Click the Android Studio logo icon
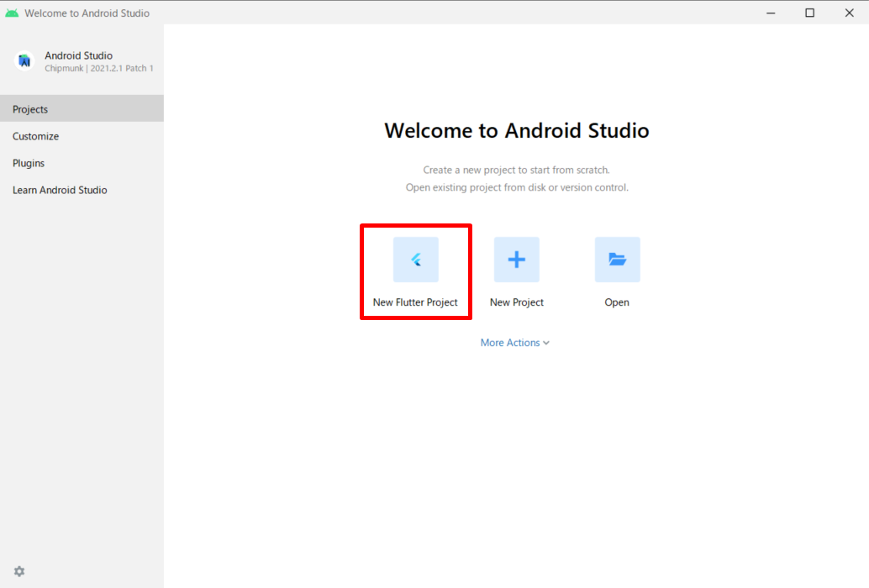 [24, 61]
